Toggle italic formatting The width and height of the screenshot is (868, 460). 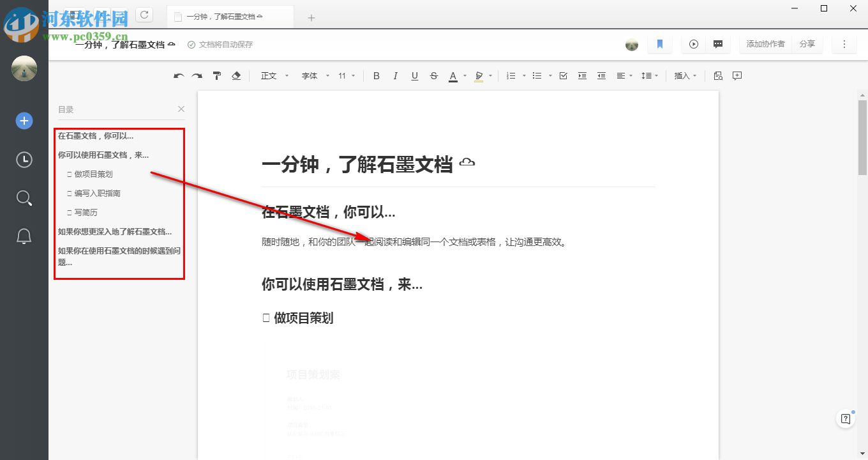point(396,76)
